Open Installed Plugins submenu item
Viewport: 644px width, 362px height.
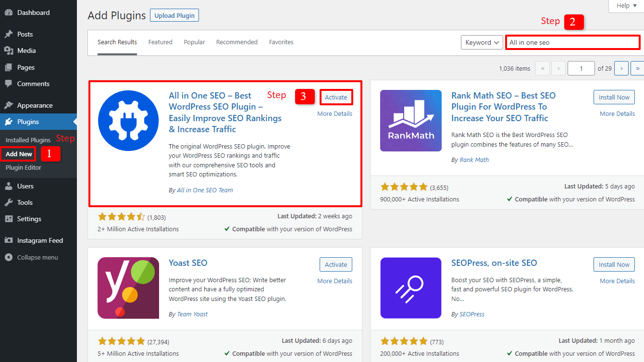[28, 140]
